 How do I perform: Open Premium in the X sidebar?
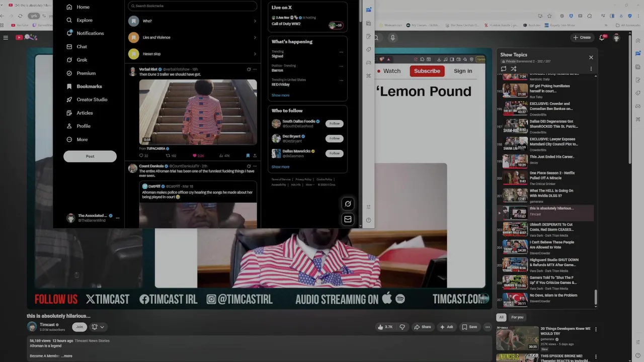coord(81,73)
